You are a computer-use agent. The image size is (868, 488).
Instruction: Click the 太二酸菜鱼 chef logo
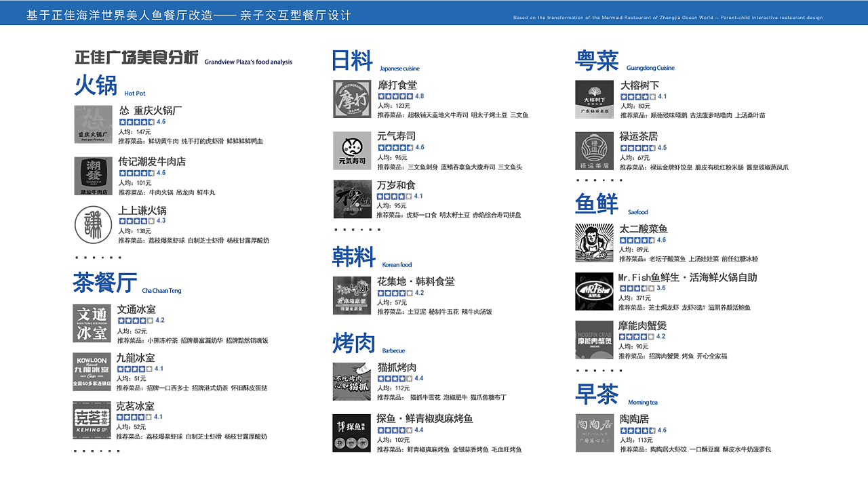click(x=594, y=243)
